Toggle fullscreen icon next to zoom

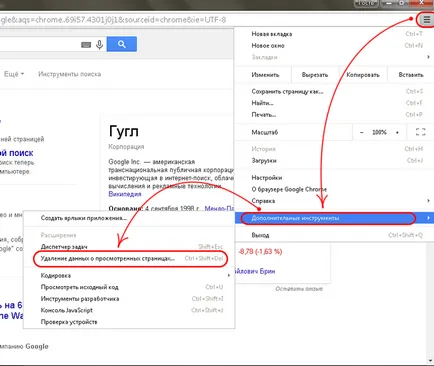click(420, 132)
